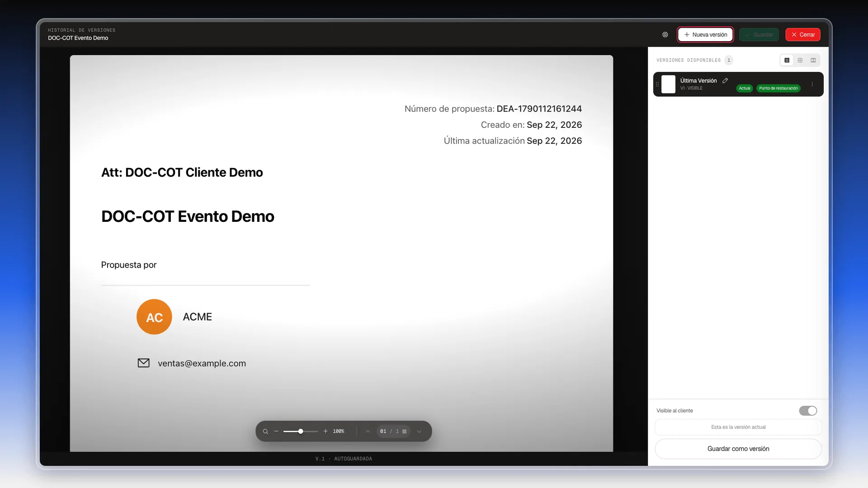Viewport: 868px width, 488px height.
Task: Click the green Guardar button
Action: (x=759, y=35)
